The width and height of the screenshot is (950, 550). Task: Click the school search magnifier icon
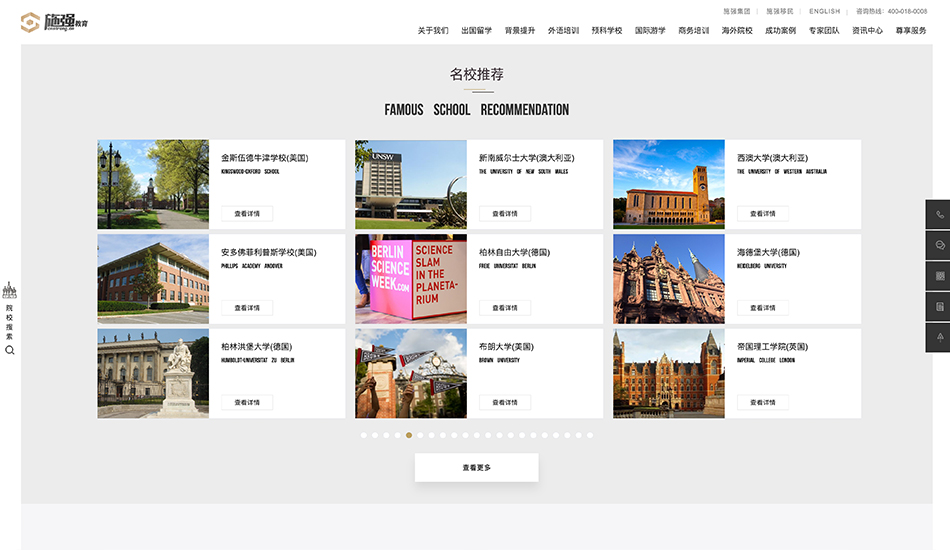click(10, 351)
